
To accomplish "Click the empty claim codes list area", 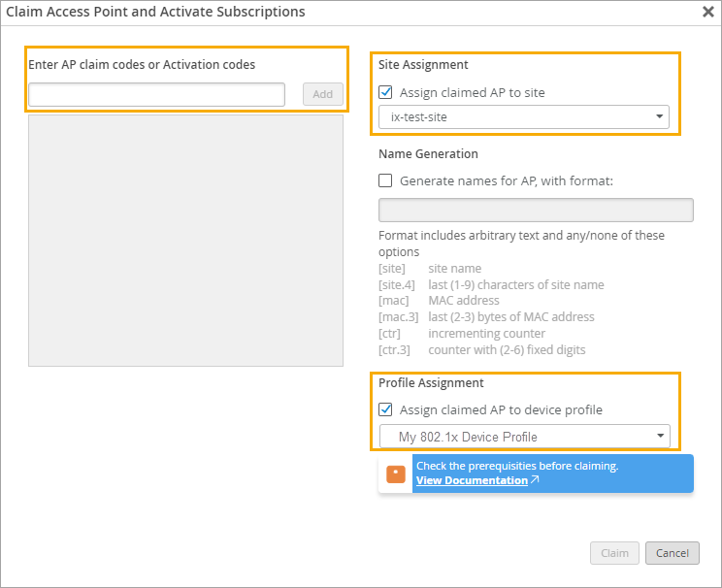I will tap(185, 241).
